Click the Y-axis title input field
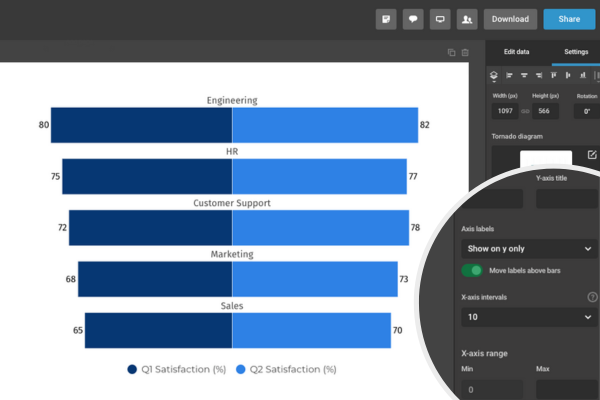Viewport: 600px width, 400px height. pyautogui.click(x=567, y=199)
